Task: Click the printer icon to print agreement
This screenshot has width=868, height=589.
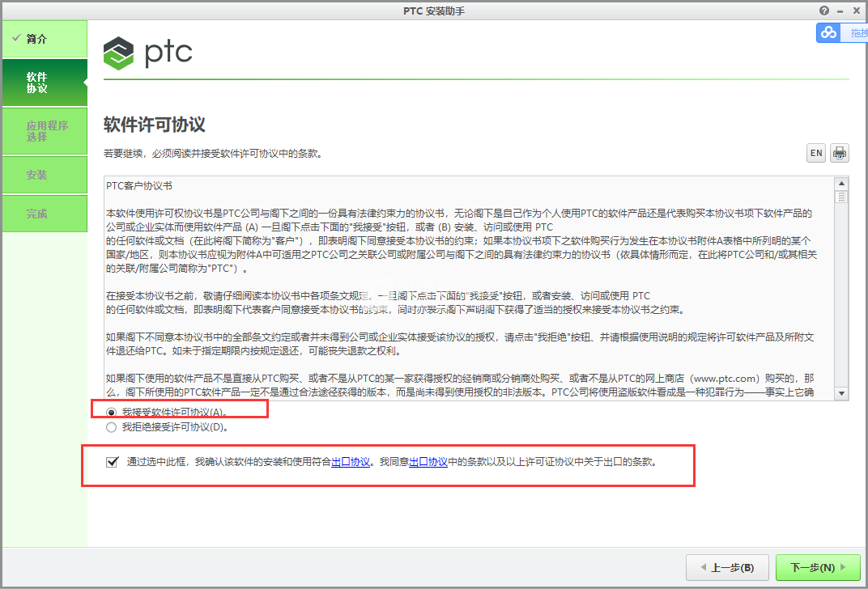Action: (x=839, y=153)
